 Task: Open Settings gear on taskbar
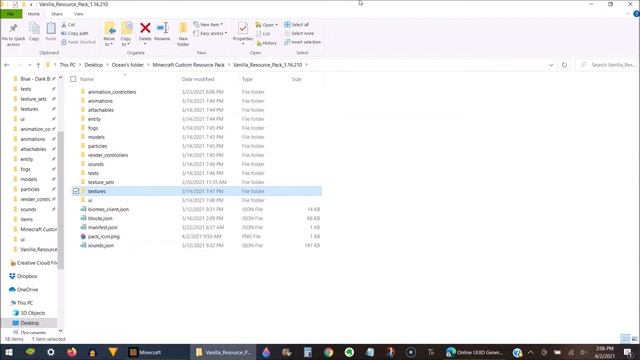[x=51, y=352]
